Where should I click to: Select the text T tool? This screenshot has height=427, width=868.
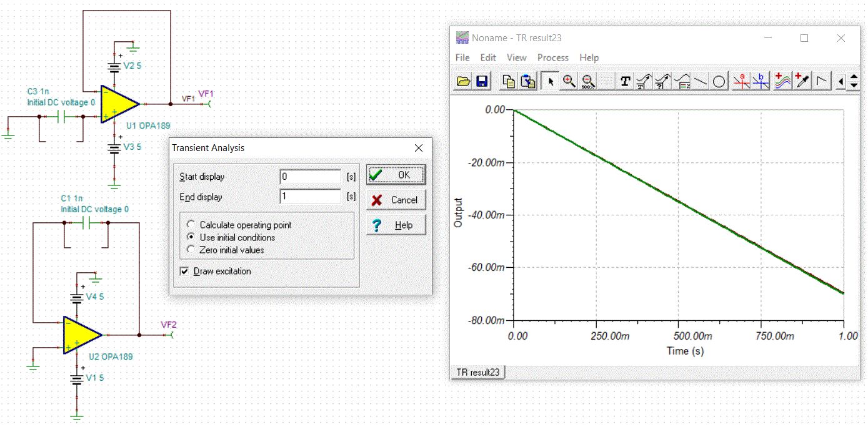pos(625,81)
